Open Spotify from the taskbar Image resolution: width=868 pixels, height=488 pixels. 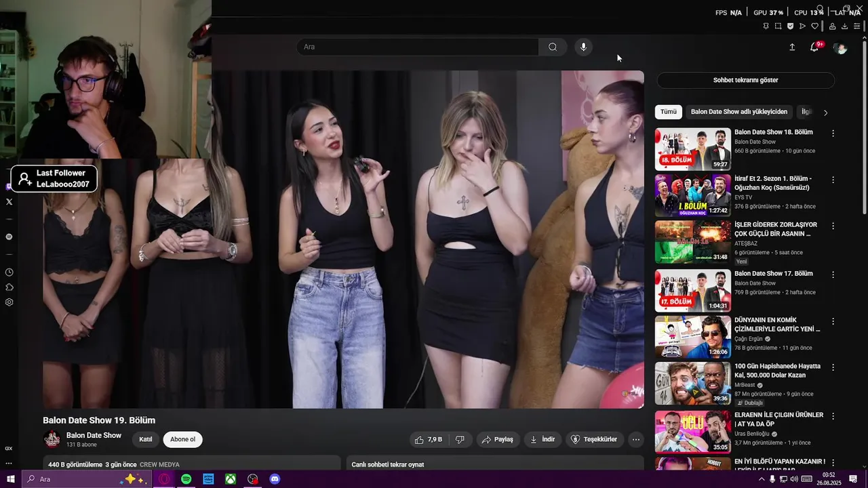tap(186, 479)
